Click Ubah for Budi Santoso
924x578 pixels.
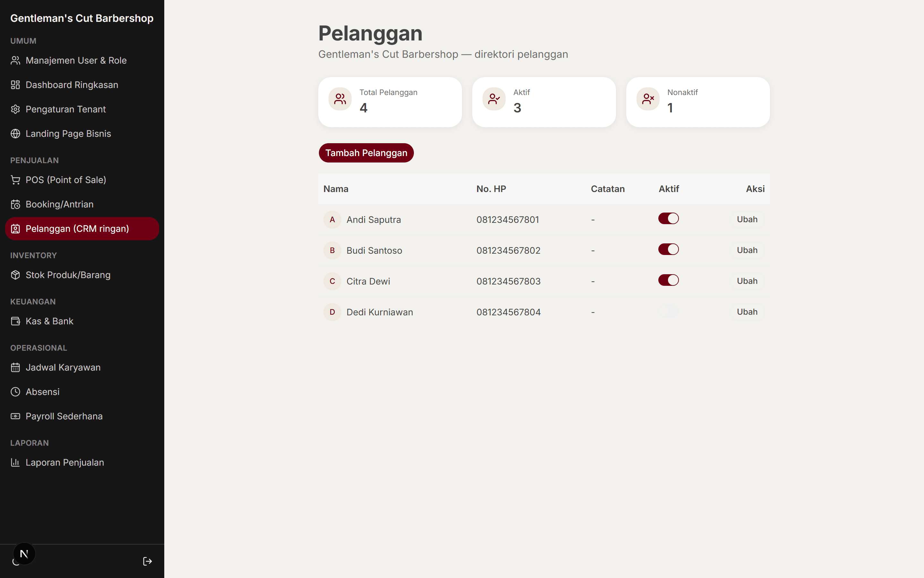[747, 250]
